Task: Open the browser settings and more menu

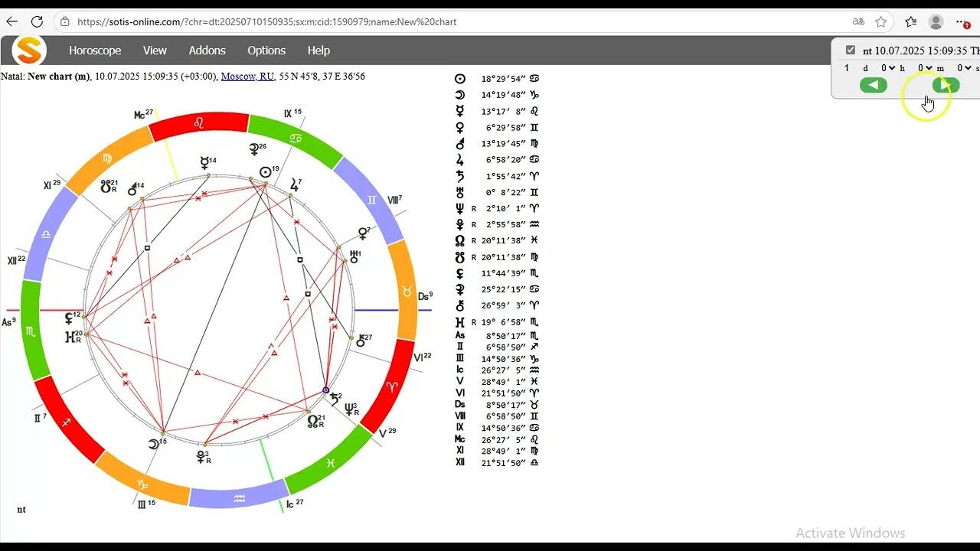Action: (962, 21)
